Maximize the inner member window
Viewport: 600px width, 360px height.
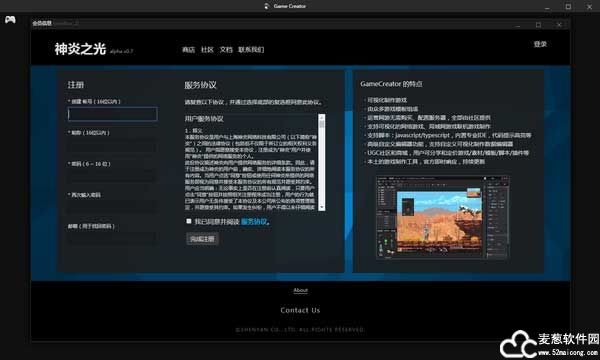coord(538,25)
